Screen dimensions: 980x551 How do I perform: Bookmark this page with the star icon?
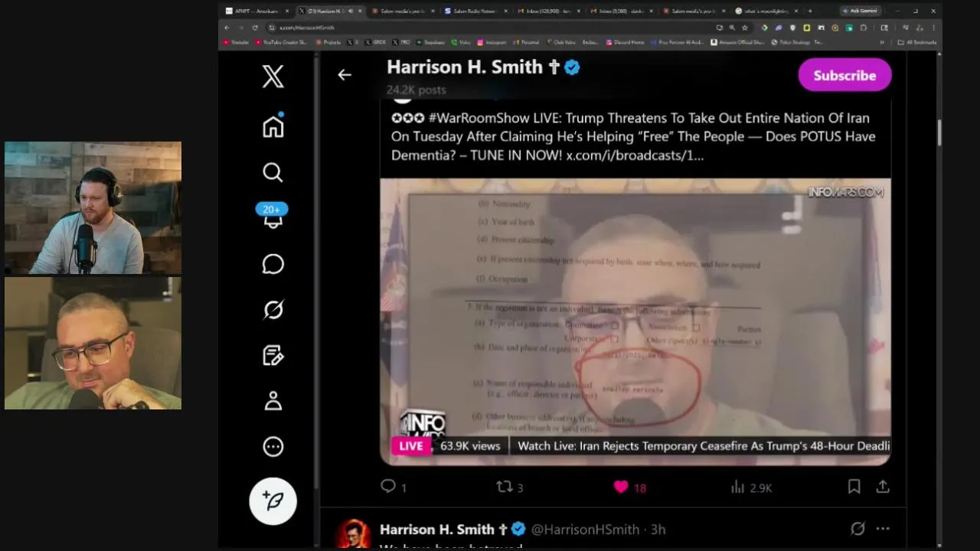744,28
